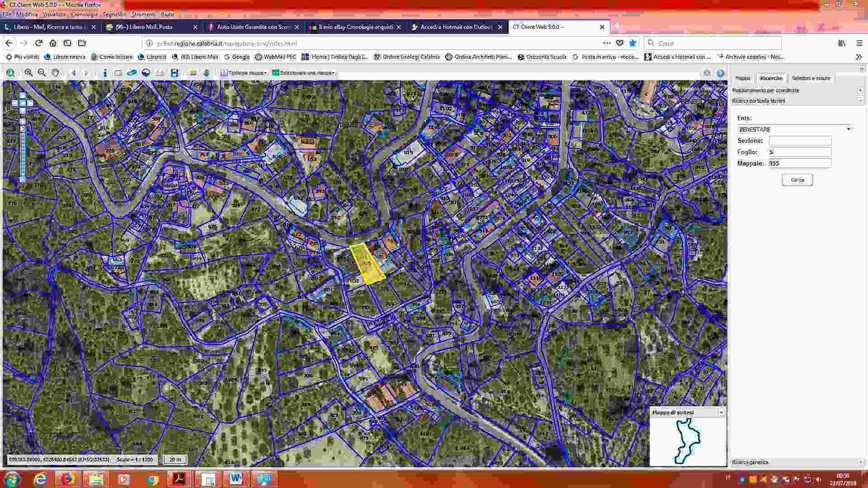This screenshot has width=868, height=488.
Task: Expand the Ricerca generica section
Action: tap(860, 462)
